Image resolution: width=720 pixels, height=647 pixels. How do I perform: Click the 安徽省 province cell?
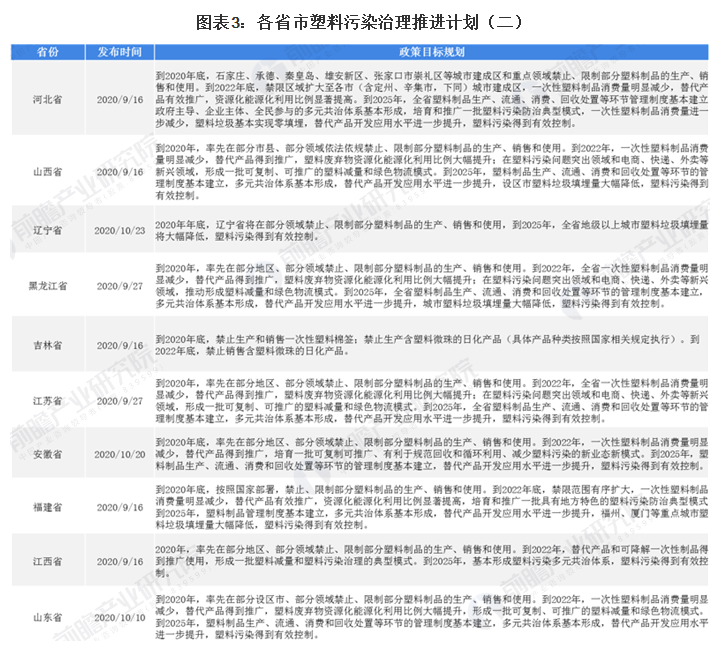[48, 454]
